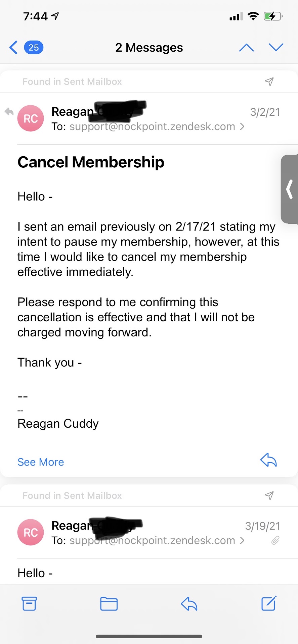Tap See More link
The image size is (298, 644).
click(41, 462)
